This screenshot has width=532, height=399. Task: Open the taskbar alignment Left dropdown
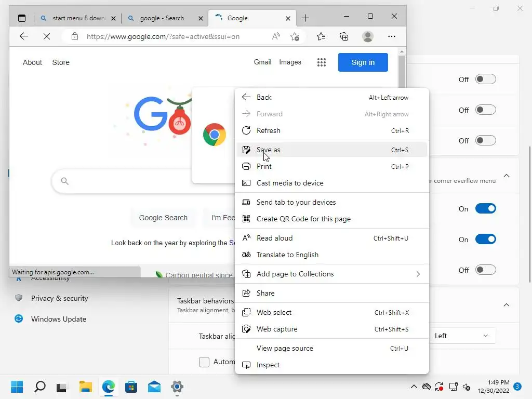coord(462,336)
